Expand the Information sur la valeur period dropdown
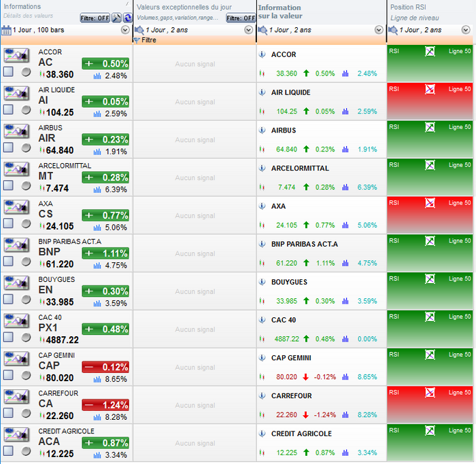The height and width of the screenshot is (464, 476). coord(379,30)
